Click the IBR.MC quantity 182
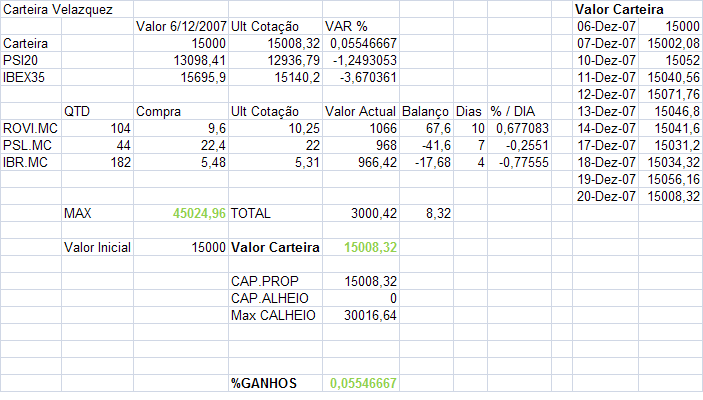703x400 pixels. [x=121, y=163]
